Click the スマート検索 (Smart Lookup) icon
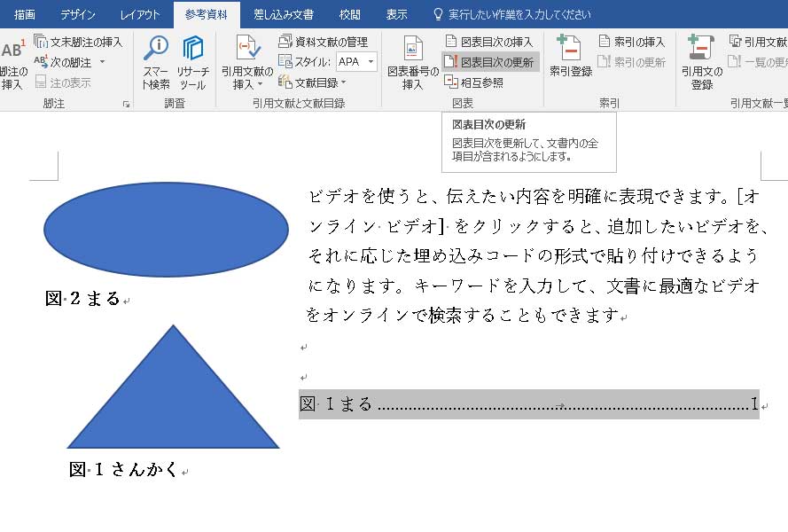Screen dimensions: 788x532 point(156,62)
